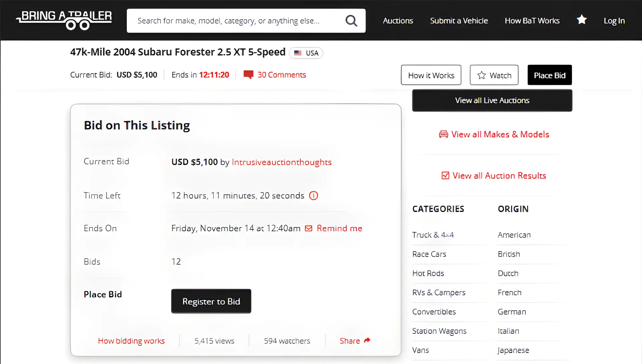Select Convertibles category

coord(434,312)
